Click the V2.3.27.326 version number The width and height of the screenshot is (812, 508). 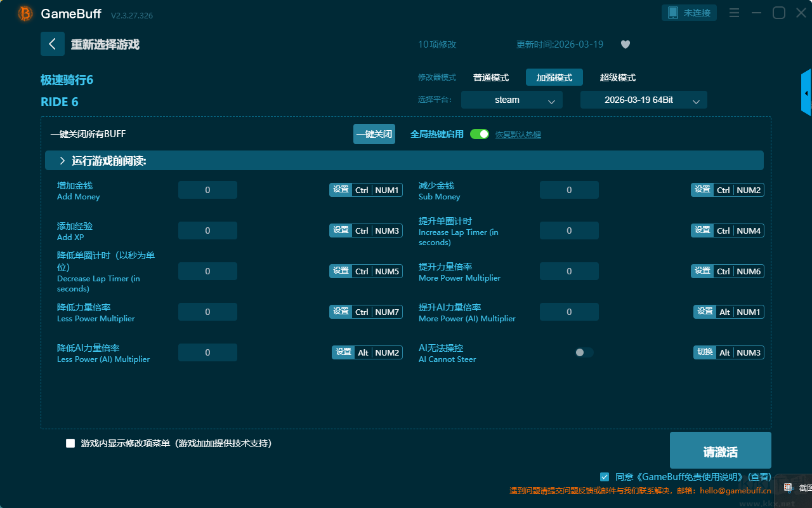132,15
